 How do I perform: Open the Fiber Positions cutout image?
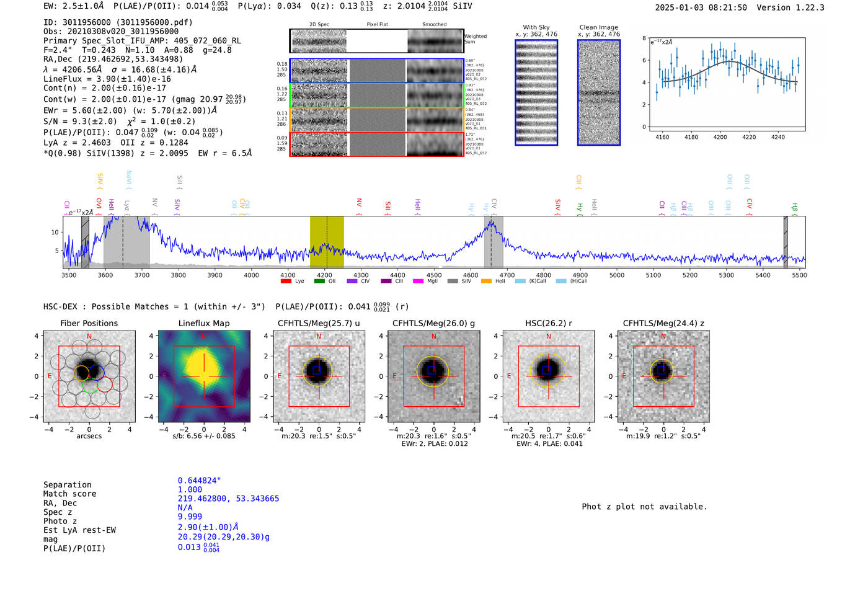click(x=89, y=376)
